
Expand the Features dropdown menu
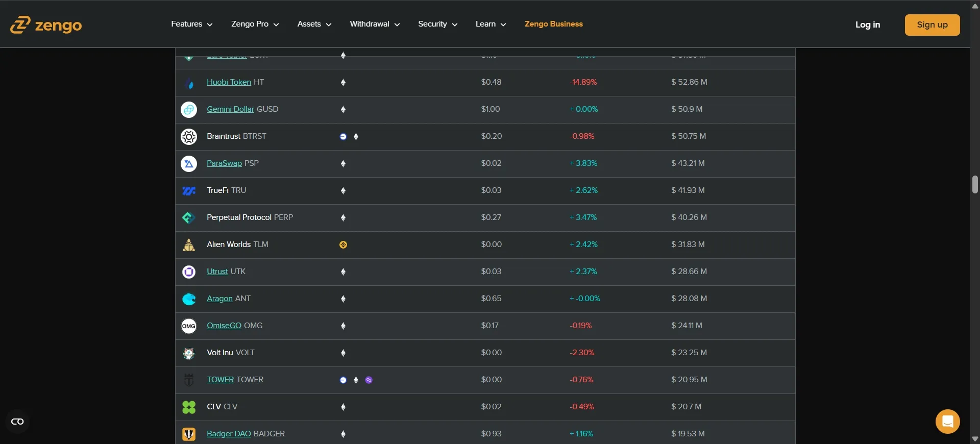pos(191,24)
